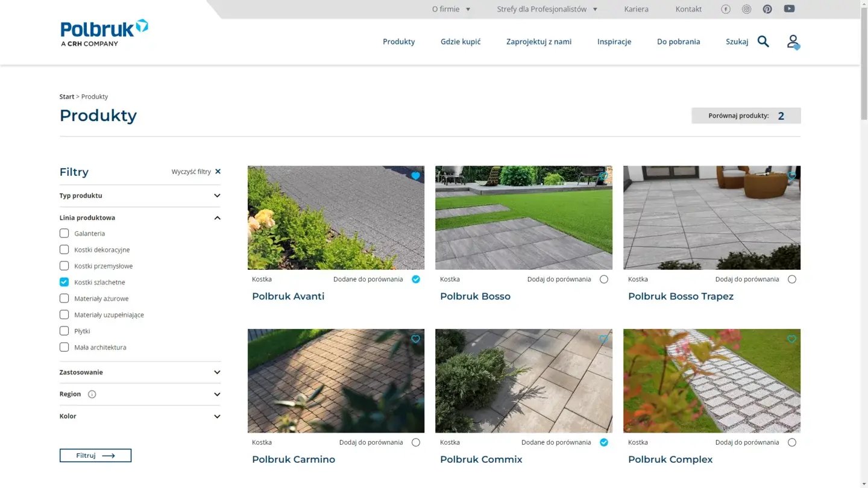Open the YouTube social icon
868x488 pixels.
(x=789, y=8)
